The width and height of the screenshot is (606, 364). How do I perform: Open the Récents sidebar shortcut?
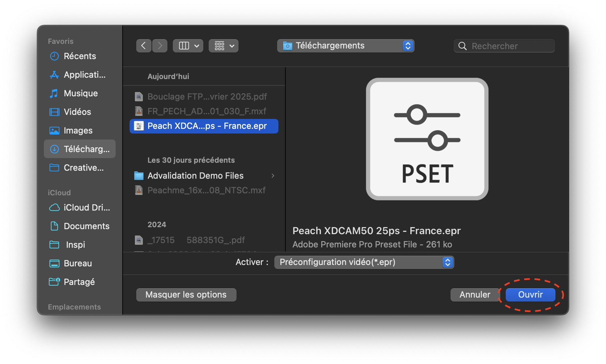pos(80,56)
